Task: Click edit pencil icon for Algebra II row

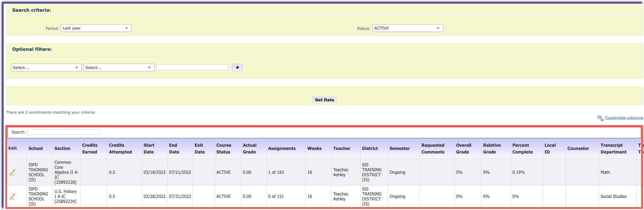Action: (12, 172)
